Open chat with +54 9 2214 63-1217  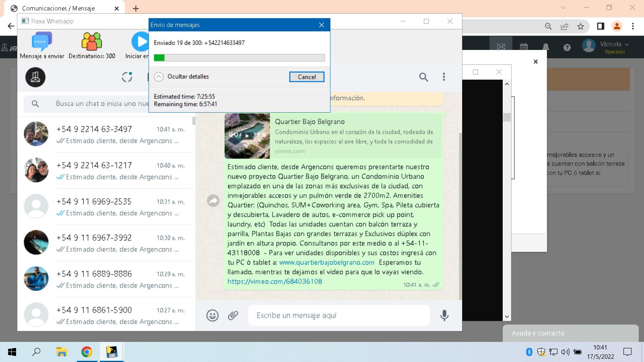(x=105, y=171)
